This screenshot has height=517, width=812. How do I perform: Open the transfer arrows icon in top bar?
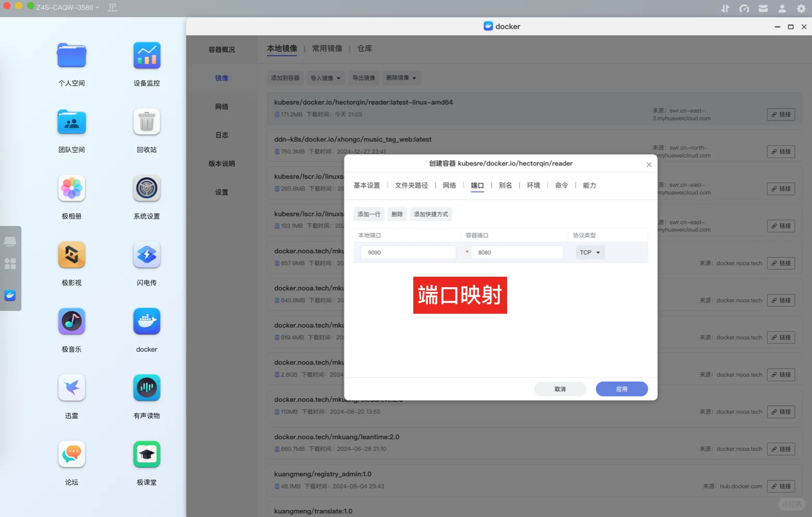(725, 8)
